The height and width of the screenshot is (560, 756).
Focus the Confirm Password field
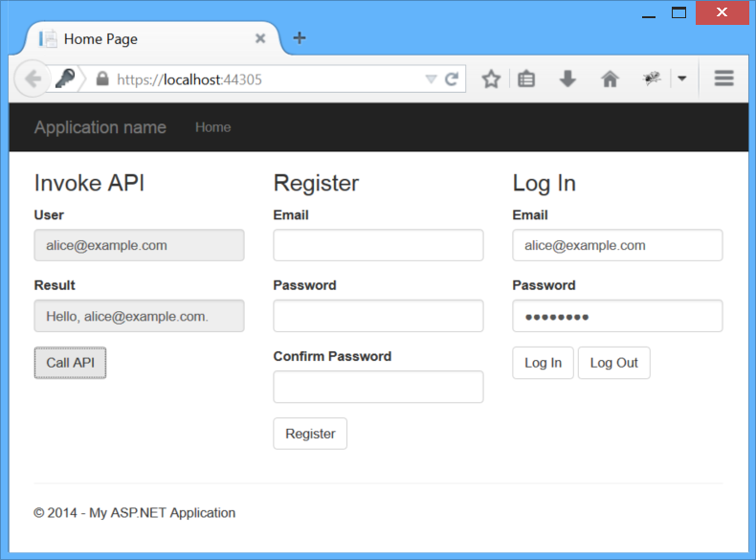[379, 387]
